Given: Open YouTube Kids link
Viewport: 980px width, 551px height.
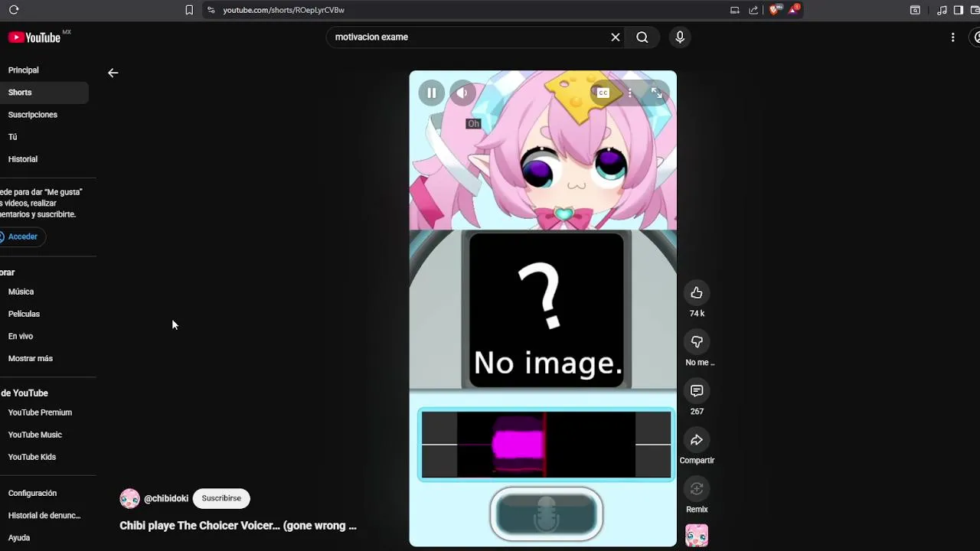Looking at the screenshot, I should tap(44, 457).
